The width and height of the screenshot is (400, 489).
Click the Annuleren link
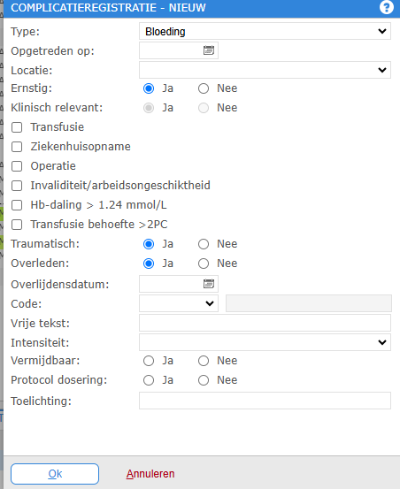point(150,474)
